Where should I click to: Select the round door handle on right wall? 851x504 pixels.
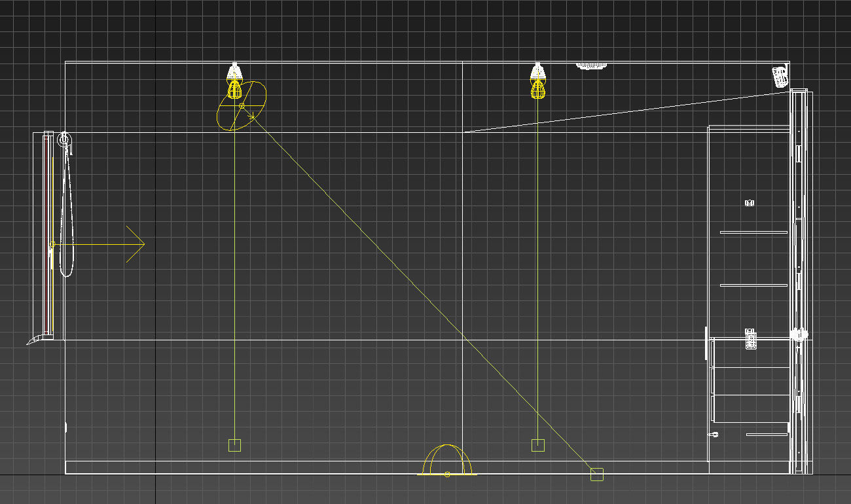coord(799,334)
